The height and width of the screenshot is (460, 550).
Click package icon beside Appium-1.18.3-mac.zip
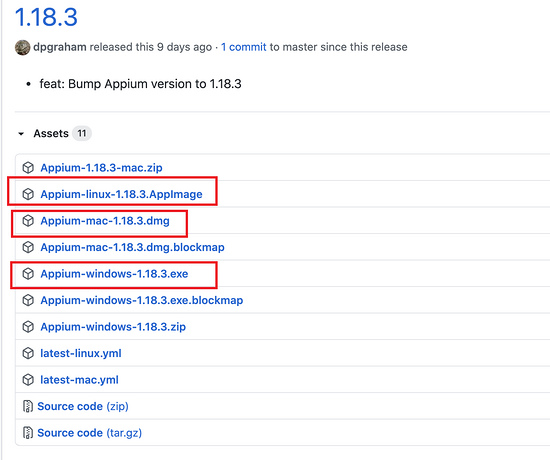pos(28,168)
